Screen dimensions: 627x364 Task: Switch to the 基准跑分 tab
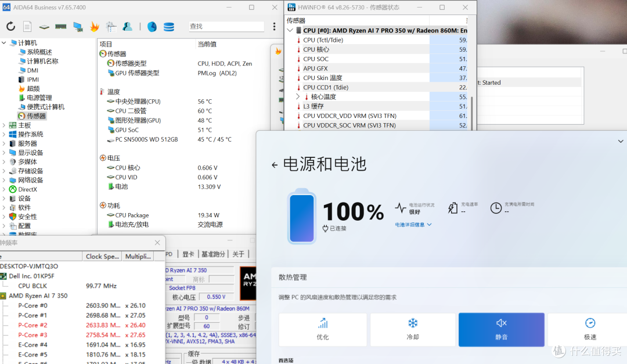point(213,254)
